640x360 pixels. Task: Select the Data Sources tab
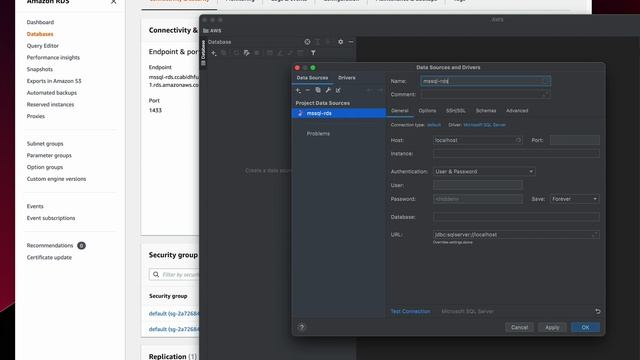tap(312, 78)
